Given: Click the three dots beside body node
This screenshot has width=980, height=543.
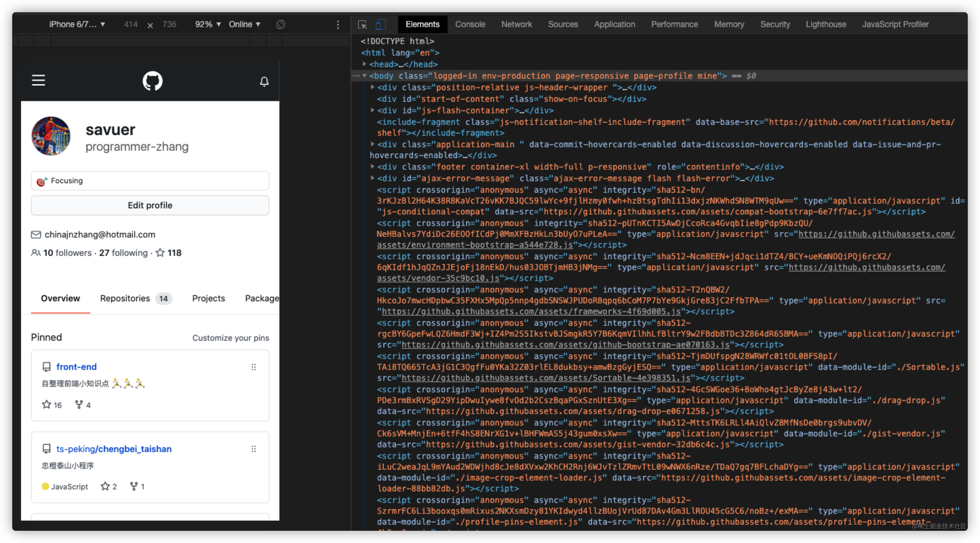Looking at the screenshot, I should (x=356, y=76).
